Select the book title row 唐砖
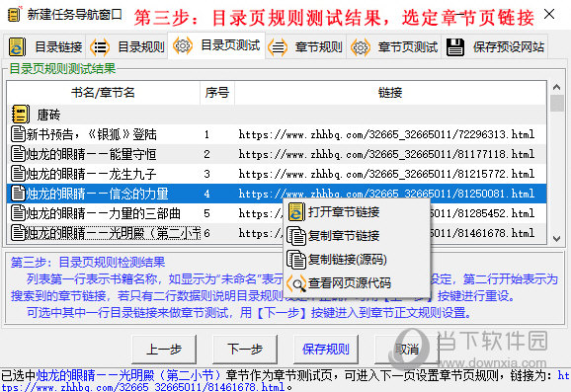This screenshot has height=392, width=571. pyautogui.click(x=277, y=115)
